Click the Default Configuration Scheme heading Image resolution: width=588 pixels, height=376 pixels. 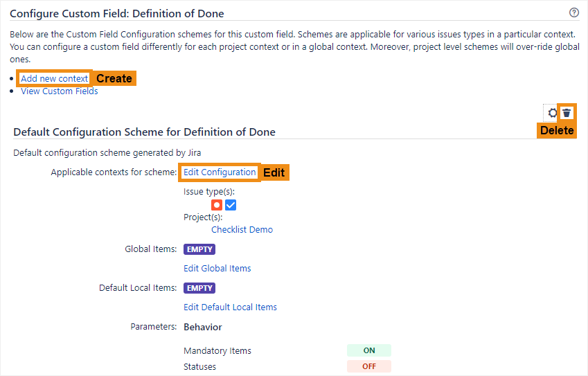coord(144,132)
